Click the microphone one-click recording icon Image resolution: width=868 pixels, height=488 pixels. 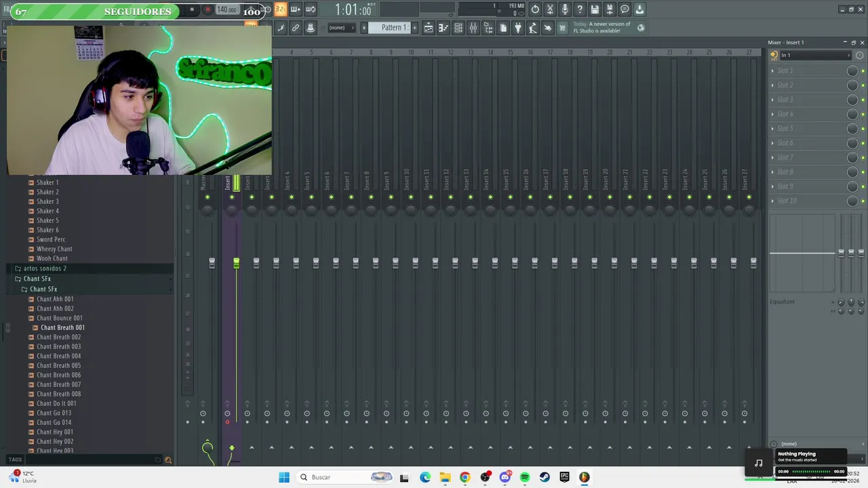click(x=565, y=9)
